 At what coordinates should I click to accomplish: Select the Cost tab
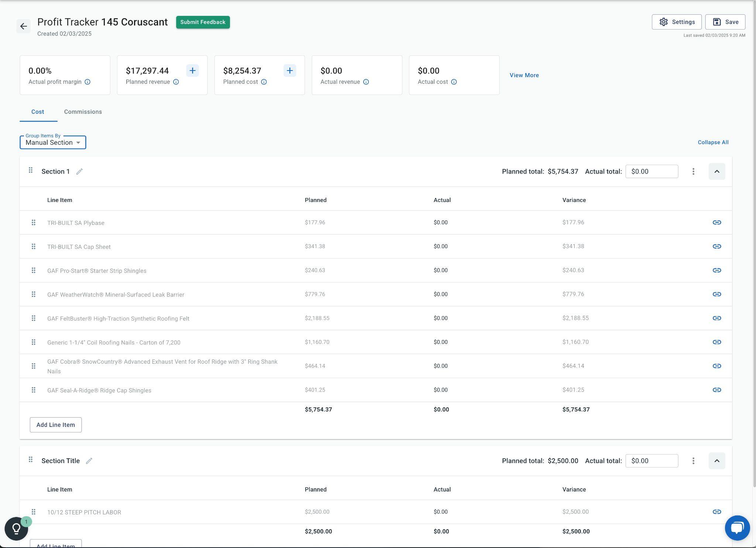coord(38,112)
